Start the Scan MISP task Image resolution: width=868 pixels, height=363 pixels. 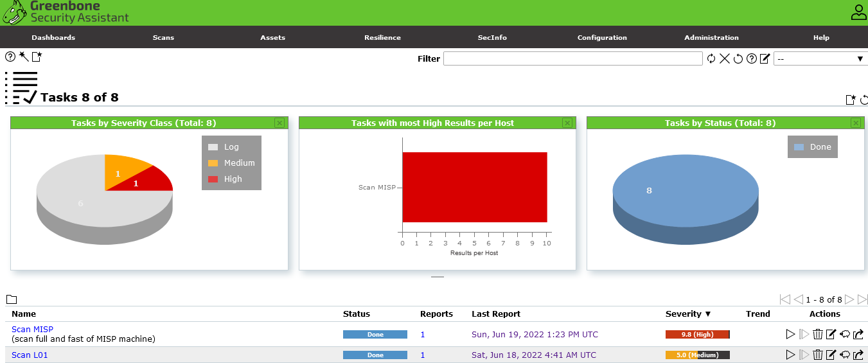(790, 334)
